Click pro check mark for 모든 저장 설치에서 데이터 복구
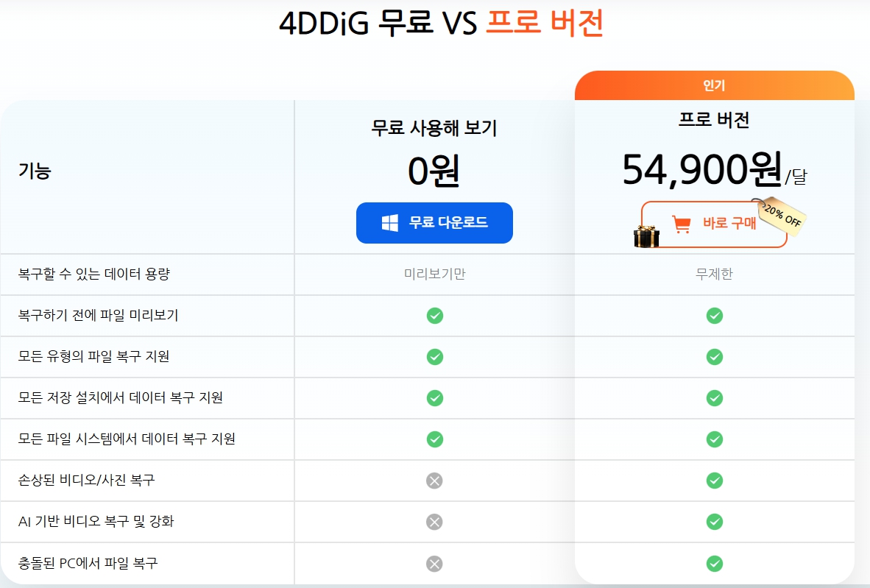 click(715, 398)
